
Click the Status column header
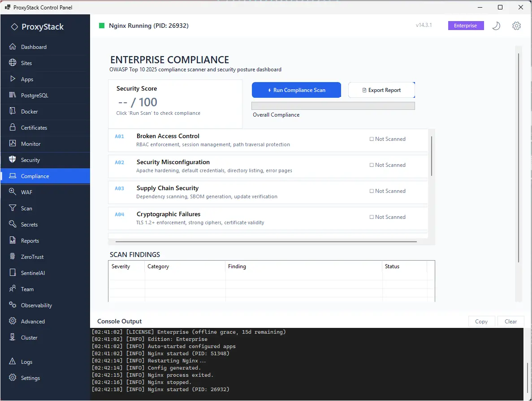click(x=404, y=266)
